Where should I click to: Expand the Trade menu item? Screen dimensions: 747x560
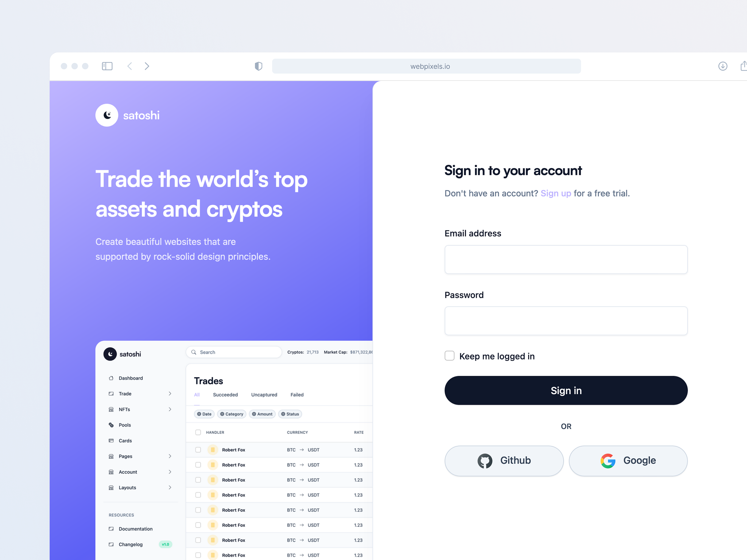click(170, 393)
